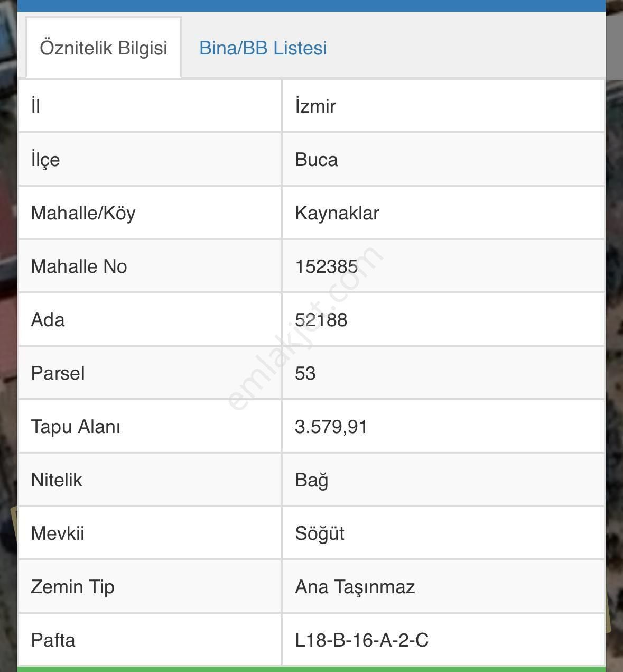Select the Öznitelik Bilgisi tab
The width and height of the screenshot is (623, 672).
click(x=104, y=47)
